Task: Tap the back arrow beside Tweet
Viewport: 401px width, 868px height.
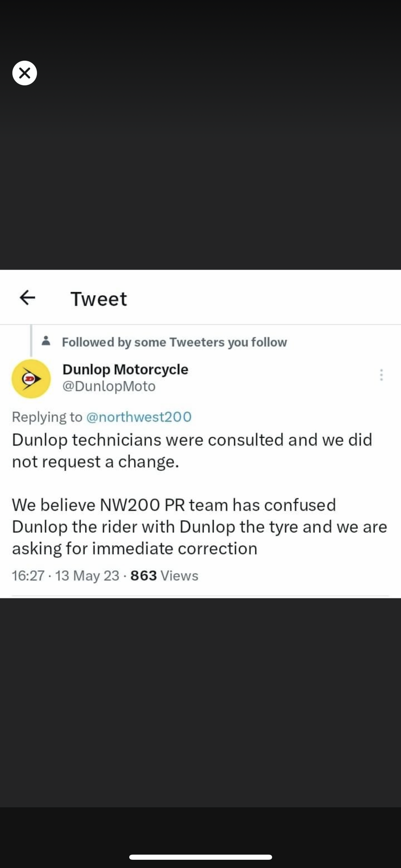Action: (x=27, y=297)
